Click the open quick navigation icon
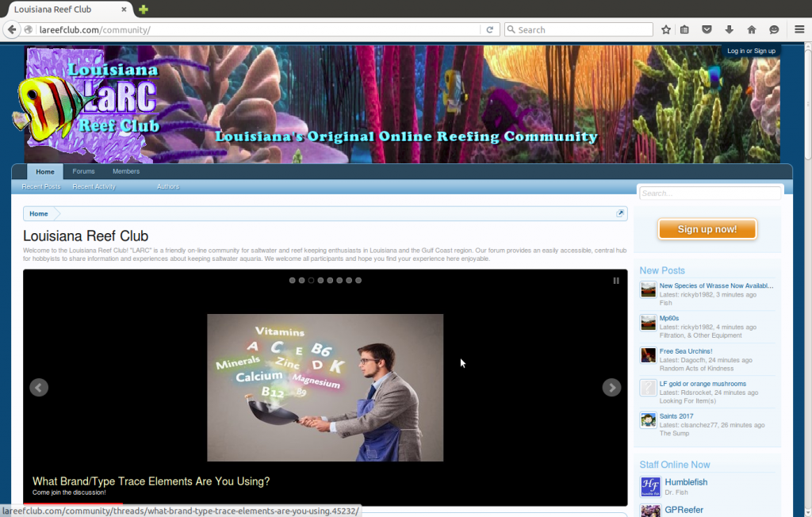Viewport: 812px width, 517px height. [620, 213]
